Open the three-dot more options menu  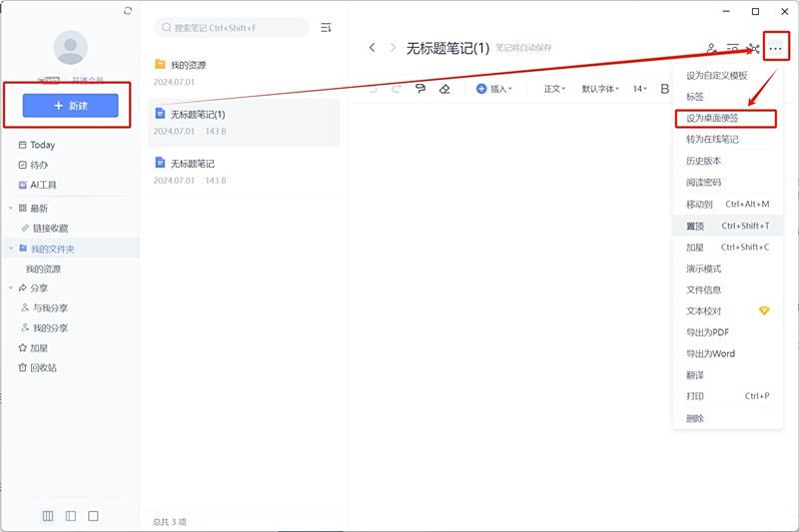pyautogui.click(x=776, y=48)
